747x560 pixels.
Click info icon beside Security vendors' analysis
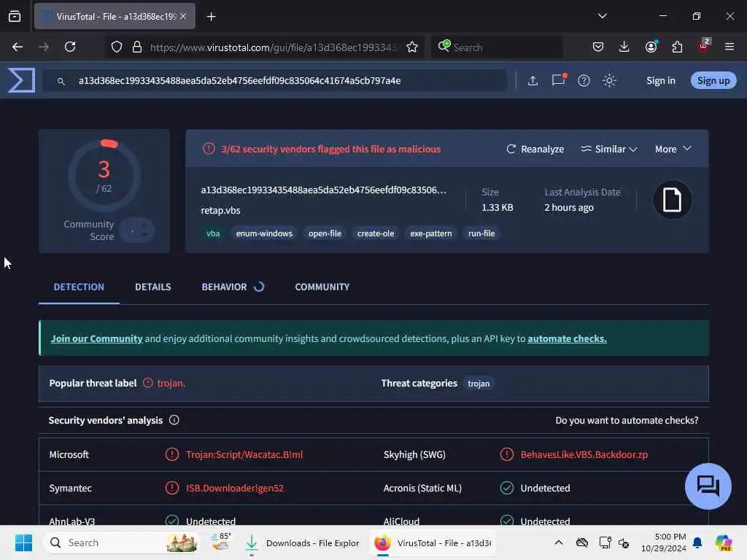[174, 420]
